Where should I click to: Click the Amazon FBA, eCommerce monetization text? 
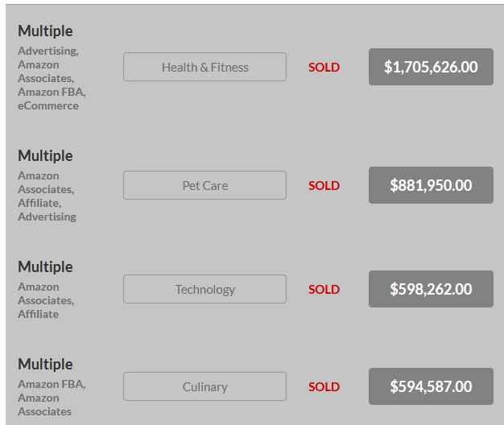(52, 99)
